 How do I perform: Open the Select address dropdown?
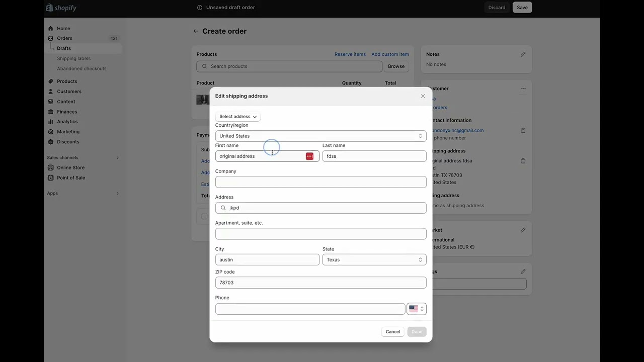click(237, 116)
